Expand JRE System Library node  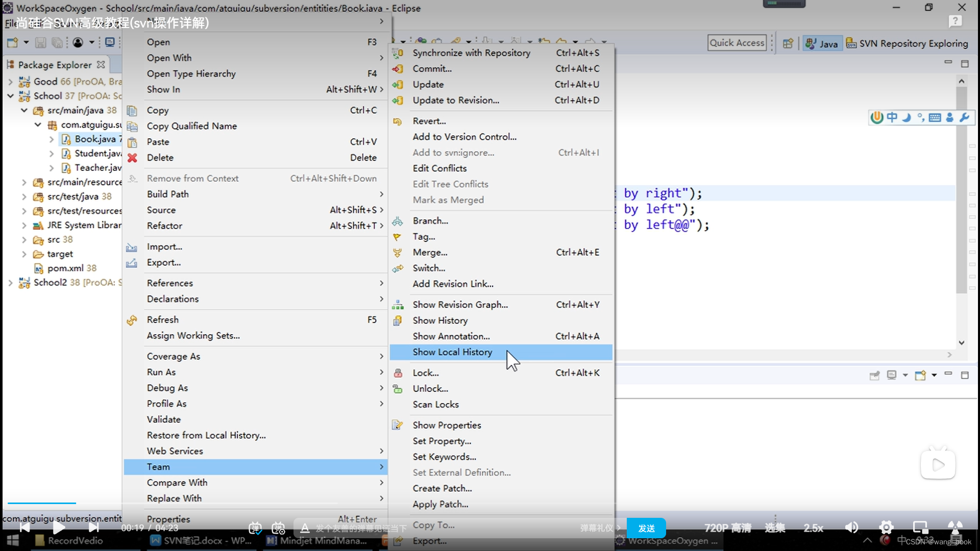tap(24, 225)
